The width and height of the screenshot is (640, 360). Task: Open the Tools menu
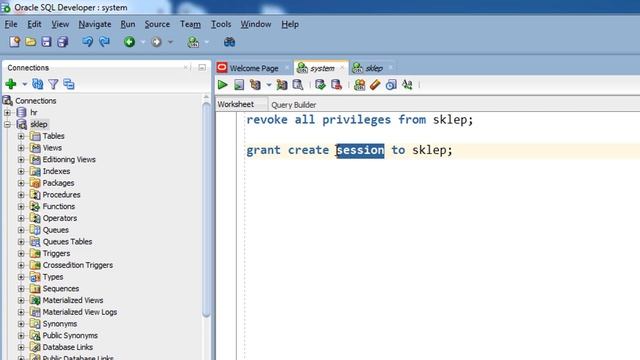[221, 24]
